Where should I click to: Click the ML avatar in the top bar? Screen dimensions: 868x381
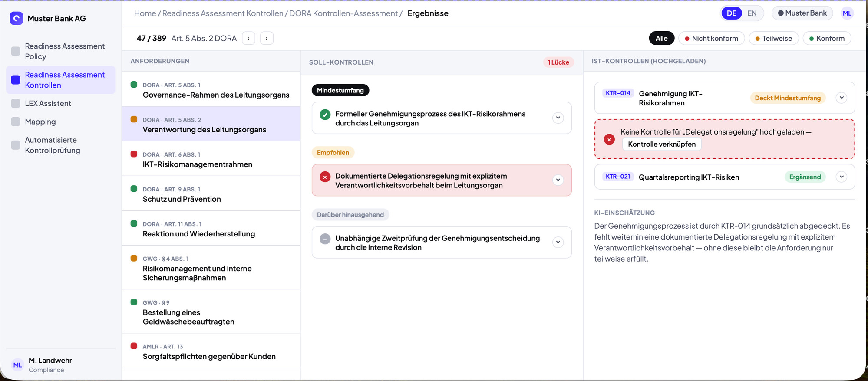(847, 13)
